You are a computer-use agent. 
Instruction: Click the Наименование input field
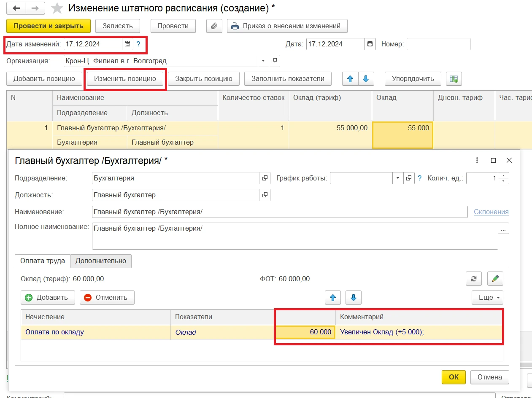(x=279, y=212)
